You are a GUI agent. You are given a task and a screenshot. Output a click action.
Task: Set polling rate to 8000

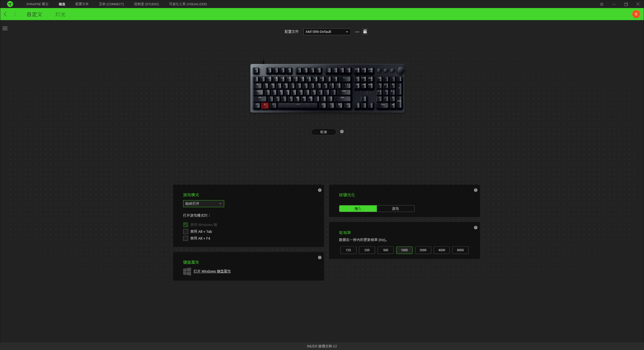pos(460,250)
